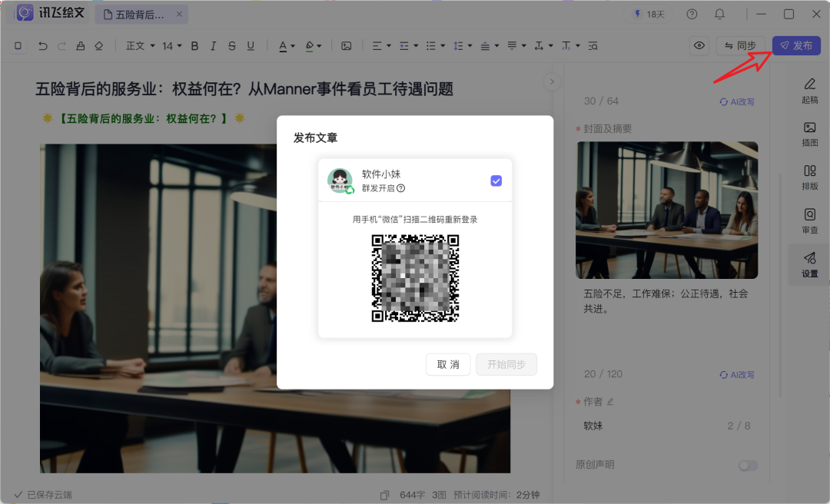The image size is (830, 504).
Task: Open the bullet list dropdown
Action: (435, 46)
